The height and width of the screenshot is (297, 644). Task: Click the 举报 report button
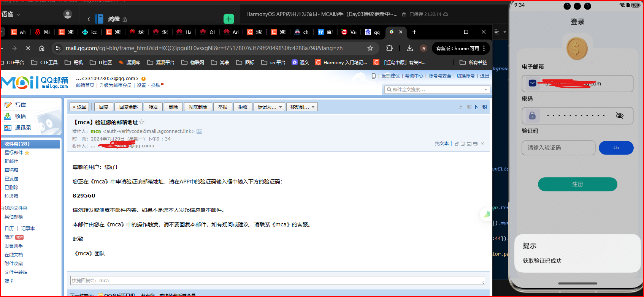(223, 107)
